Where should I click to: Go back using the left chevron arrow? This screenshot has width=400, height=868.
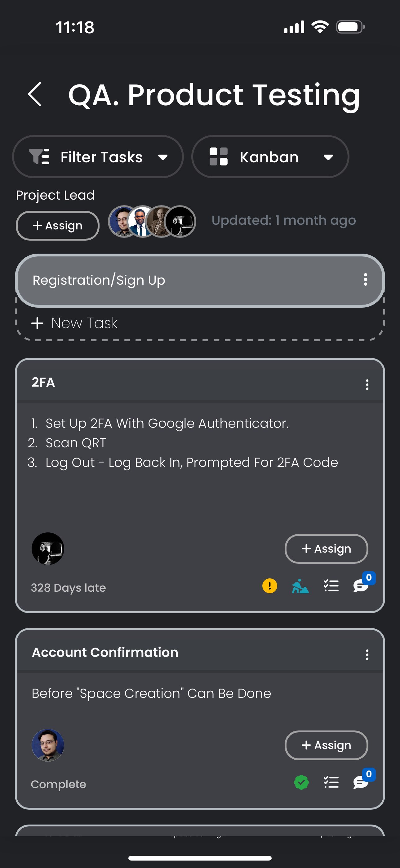tap(35, 94)
